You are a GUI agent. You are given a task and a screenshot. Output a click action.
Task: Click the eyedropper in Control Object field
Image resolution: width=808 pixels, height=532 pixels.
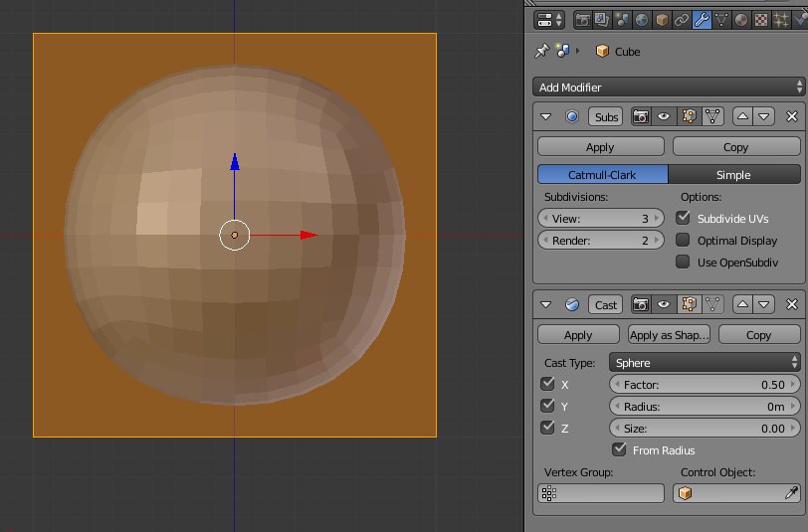pos(791,493)
